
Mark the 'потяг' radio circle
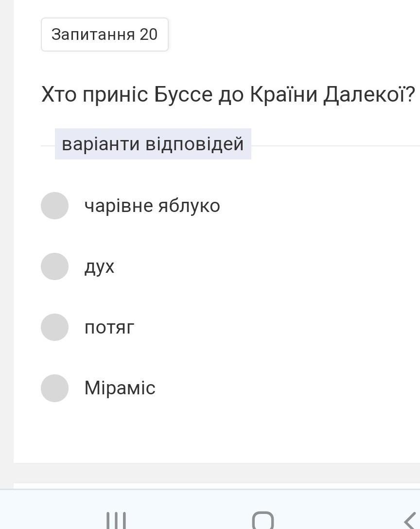(x=54, y=327)
